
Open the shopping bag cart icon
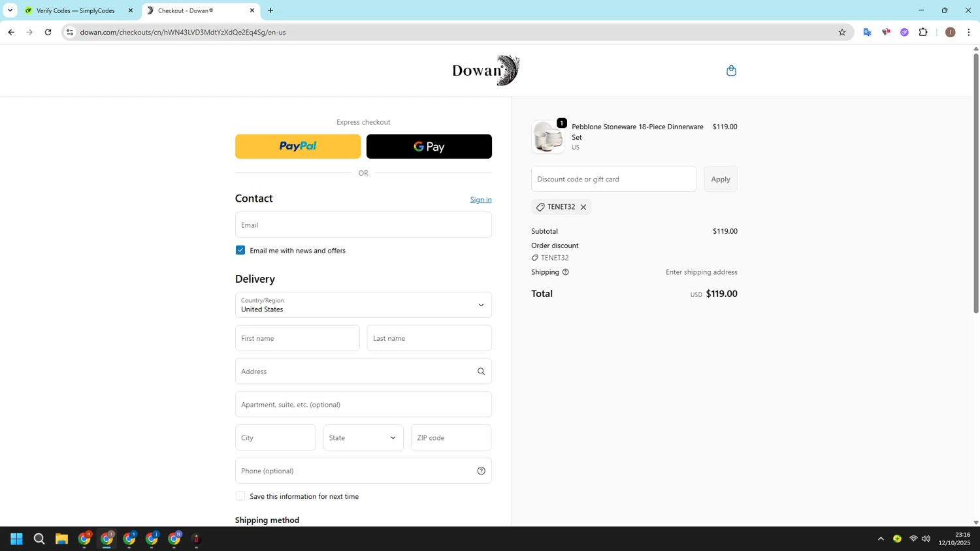coord(731,71)
